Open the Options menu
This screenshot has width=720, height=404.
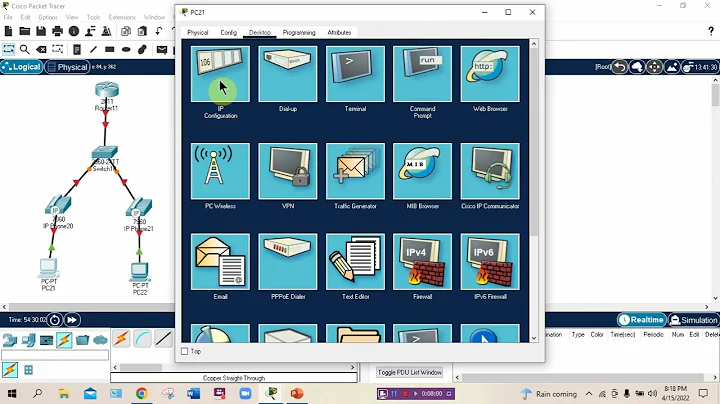pos(48,17)
